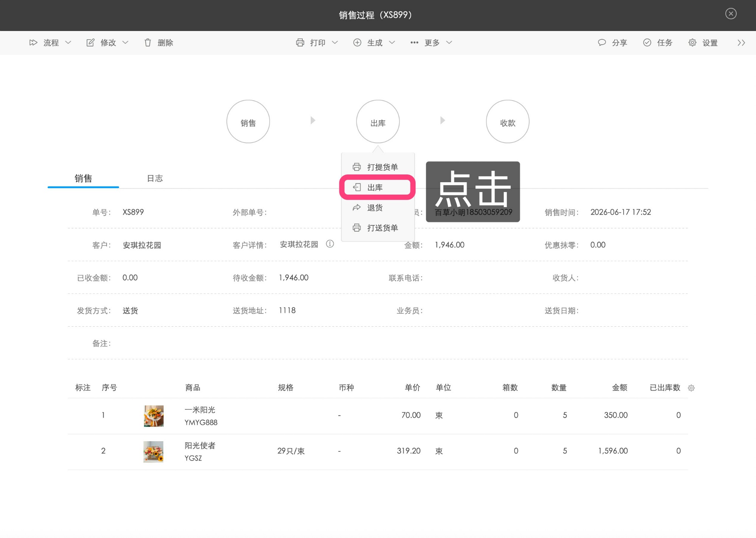This screenshot has height=538, width=756.
Task: Expand the 流程 dropdown arrow
Action: [x=68, y=43]
